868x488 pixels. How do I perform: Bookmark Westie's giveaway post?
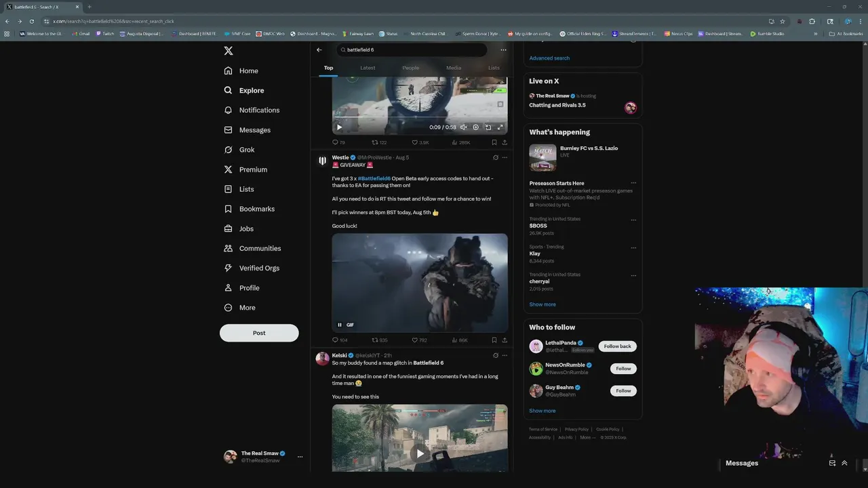click(494, 340)
